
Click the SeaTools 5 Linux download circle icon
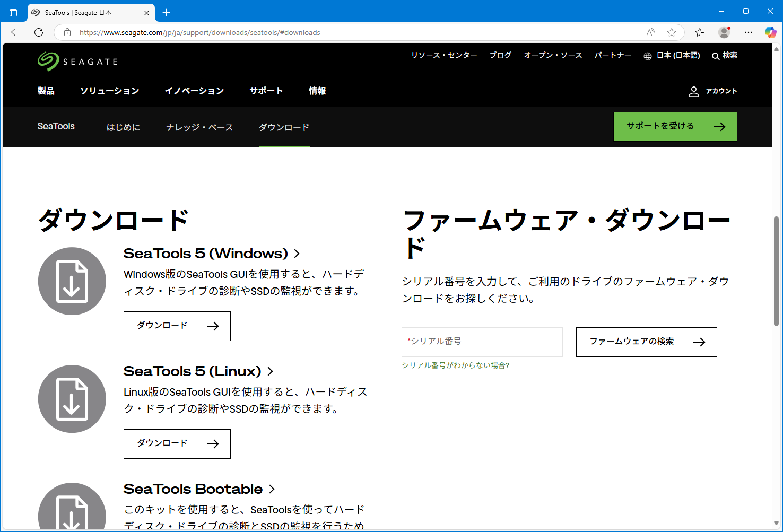pyautogui.click(x=72, y=399)
